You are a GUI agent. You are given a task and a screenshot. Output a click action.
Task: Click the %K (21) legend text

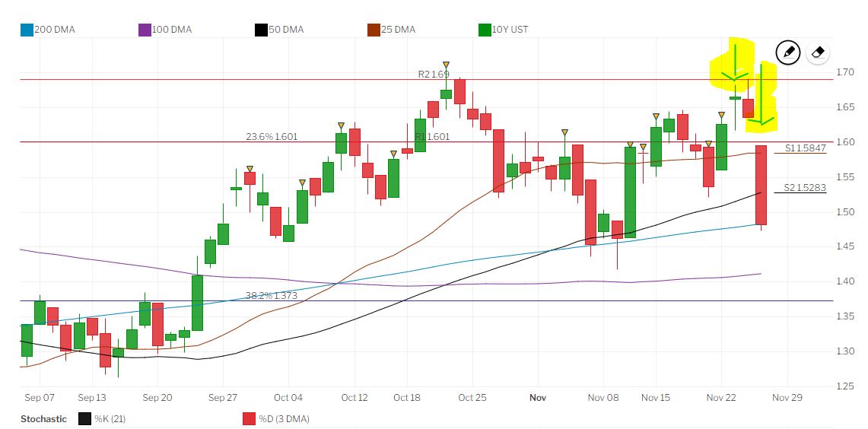click(x=110, y=419)
